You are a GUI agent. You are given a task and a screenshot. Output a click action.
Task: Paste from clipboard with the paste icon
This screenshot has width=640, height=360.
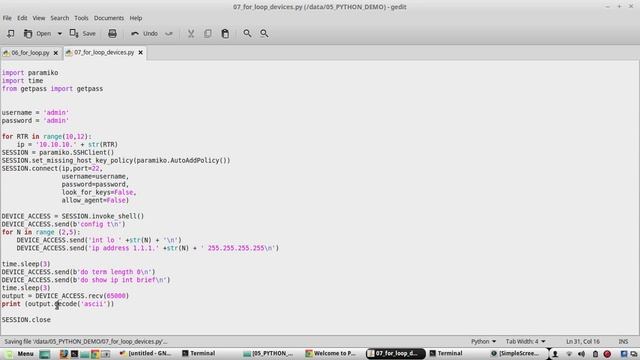225,33
